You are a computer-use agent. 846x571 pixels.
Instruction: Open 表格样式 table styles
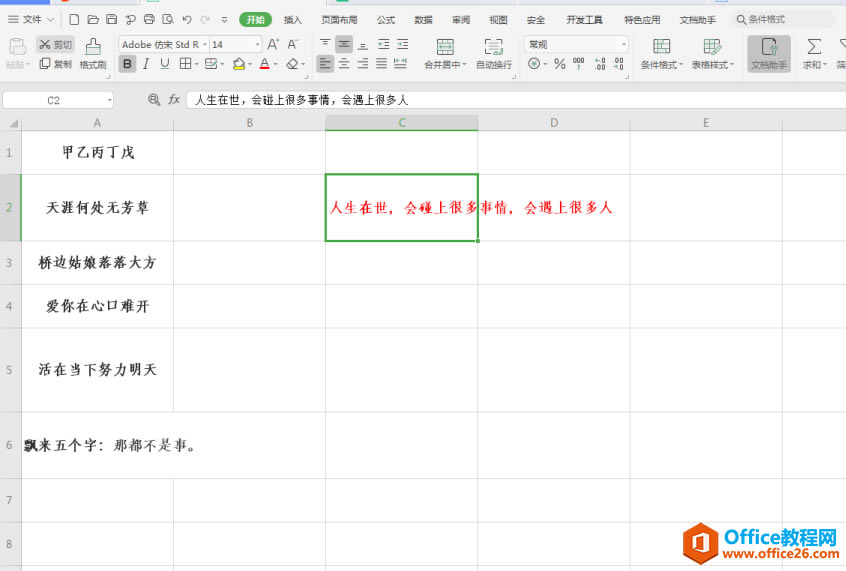(x=713, y=53)
